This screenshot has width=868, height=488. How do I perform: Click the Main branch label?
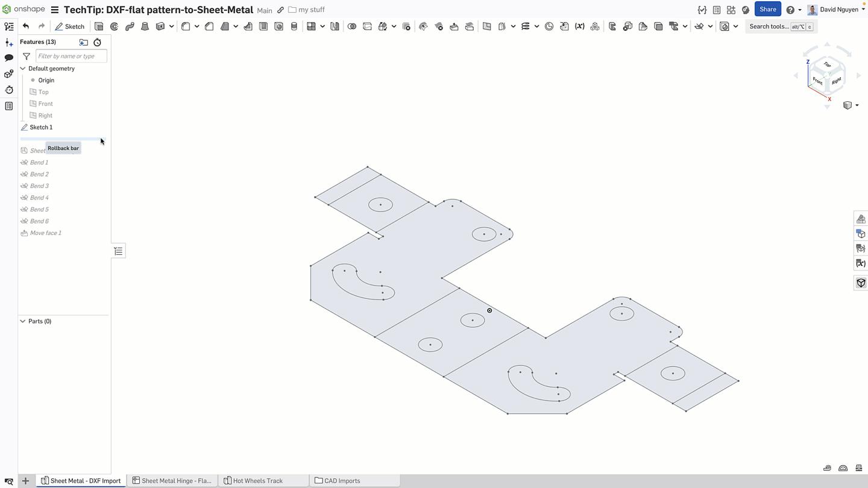(265, 10)
